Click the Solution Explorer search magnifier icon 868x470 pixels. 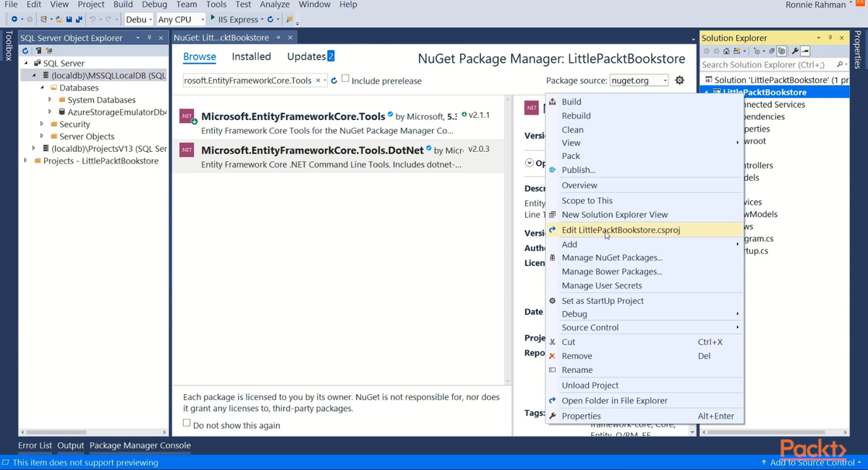coord(840,64)
